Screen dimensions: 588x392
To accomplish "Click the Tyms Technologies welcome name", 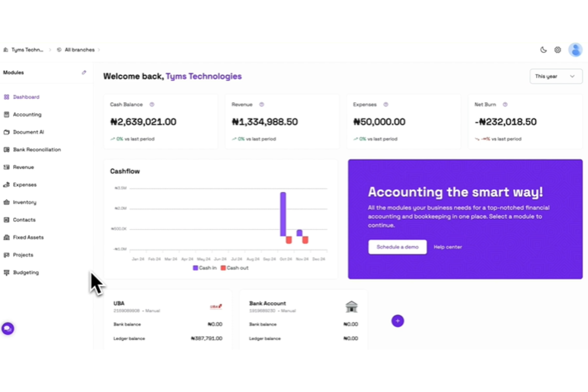I will tap(203, 76).
